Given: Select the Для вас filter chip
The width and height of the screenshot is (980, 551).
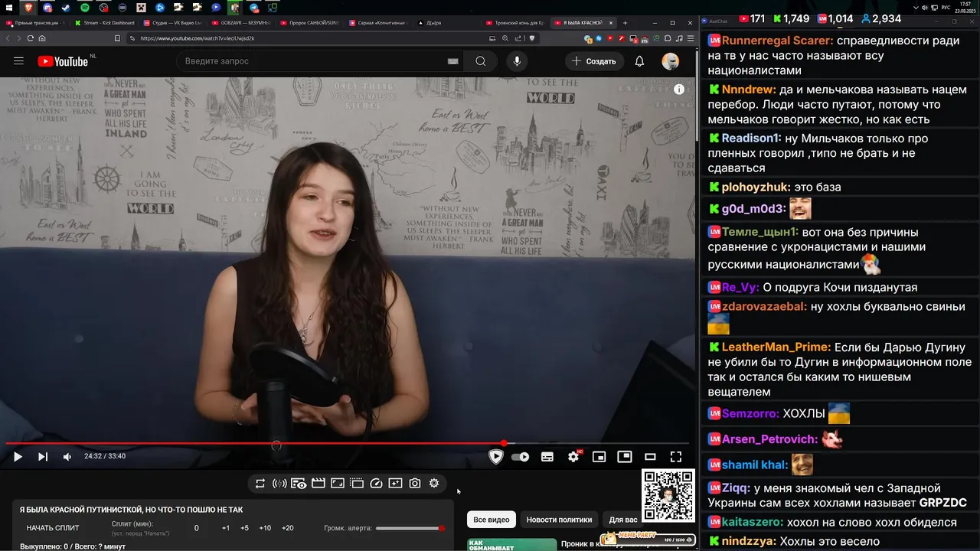Looking at the screenshot, I should pyautogui.click(x=622, y=520).
